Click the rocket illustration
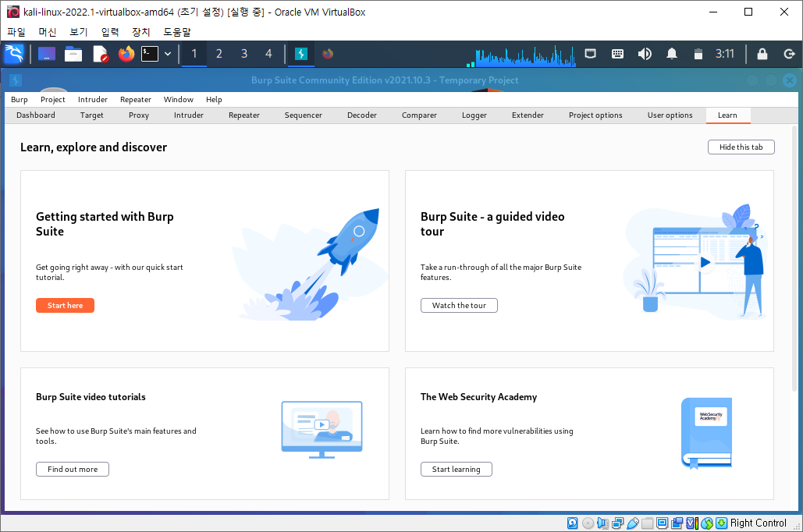Screen dimensions: 803x532 [311, 264]
